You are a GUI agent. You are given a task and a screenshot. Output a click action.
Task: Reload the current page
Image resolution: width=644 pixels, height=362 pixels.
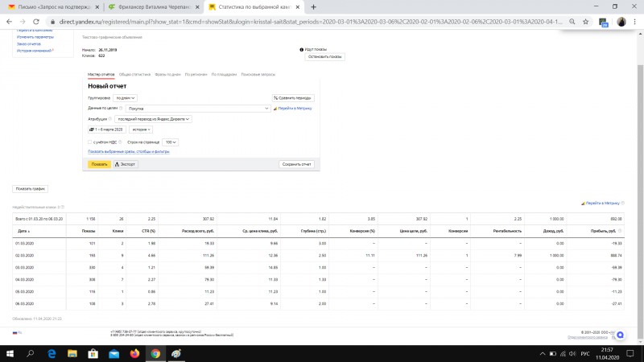click(36, 22)
